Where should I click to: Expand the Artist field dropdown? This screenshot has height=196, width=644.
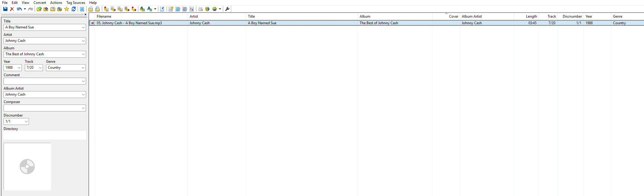[83, 41]
